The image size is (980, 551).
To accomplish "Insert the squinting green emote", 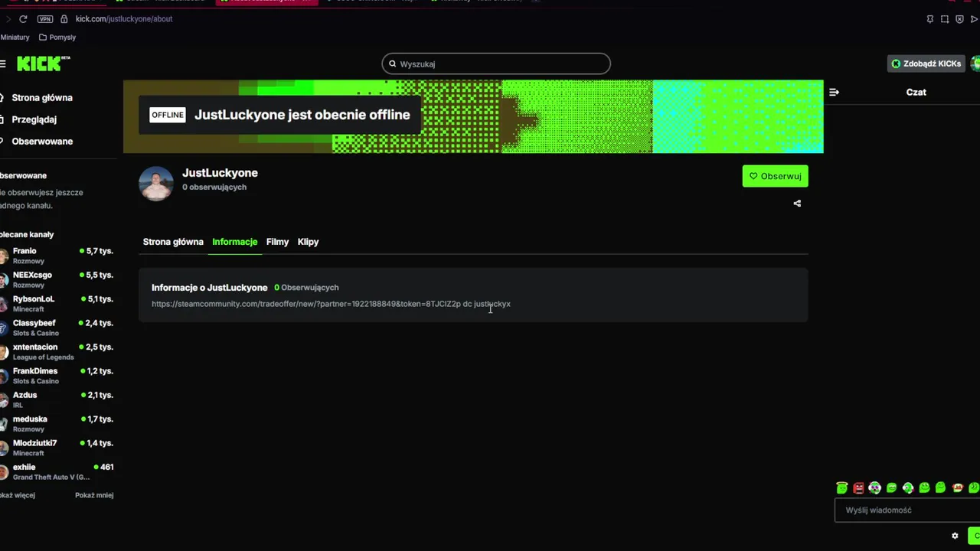I will pos(891,488).
